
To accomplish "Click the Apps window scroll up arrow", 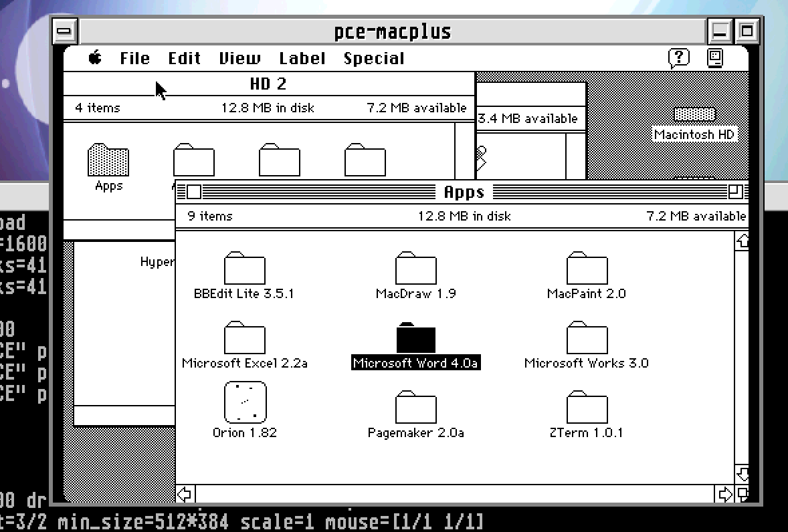I will (x=742, y=241).
